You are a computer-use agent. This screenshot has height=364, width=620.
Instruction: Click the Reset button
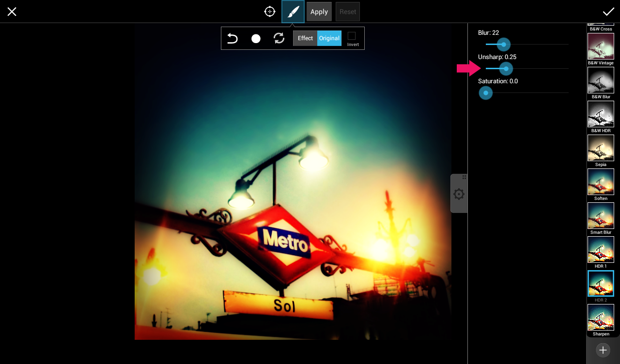tap(348, 12)
